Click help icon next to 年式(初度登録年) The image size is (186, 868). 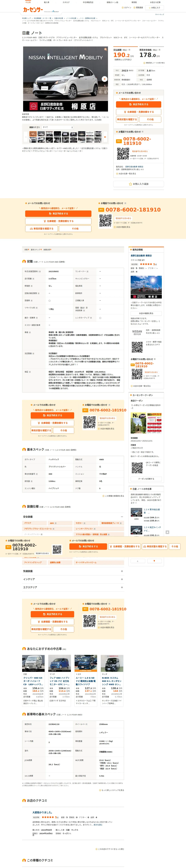pos(40,272)
